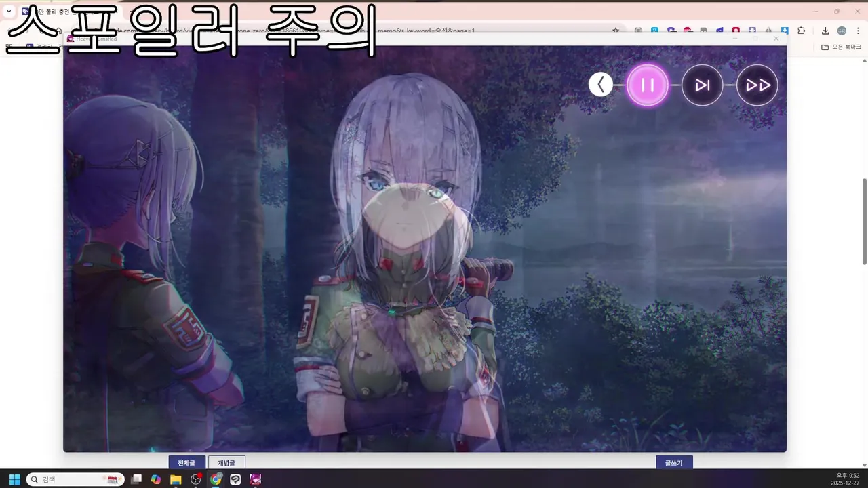868x488 pixels.
Task: Minimize the Chrome browser window
Action: pyautogui.click(x=816, y=11)
